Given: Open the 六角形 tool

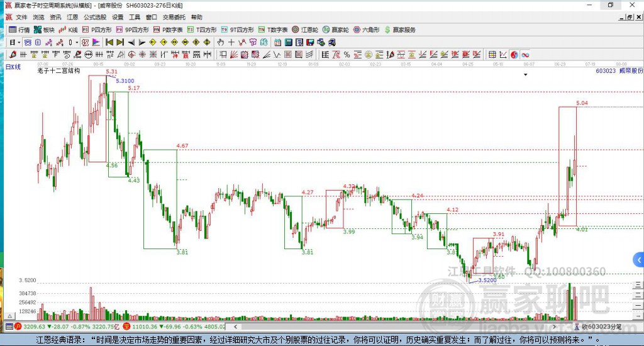Looking at the screenshot, I should click(x=367, y=30).
